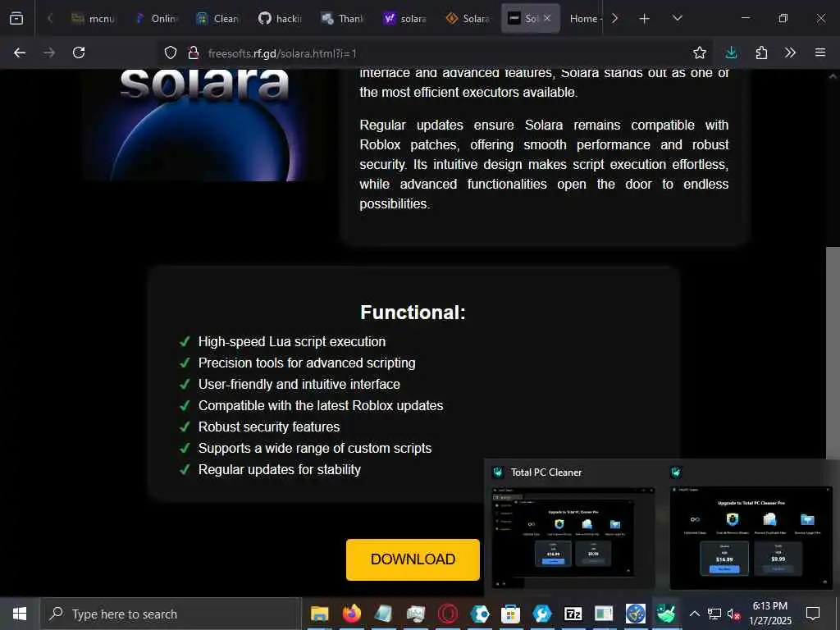Open the extensions puzzle icon
The width and height of the screenshot is (840, 630).
click(x=761, y=52)
